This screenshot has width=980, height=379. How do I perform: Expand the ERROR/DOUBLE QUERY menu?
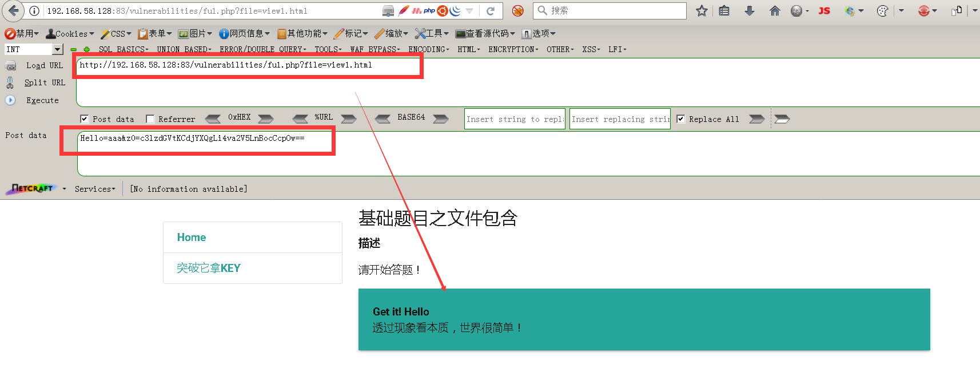[x=263, y=50]
